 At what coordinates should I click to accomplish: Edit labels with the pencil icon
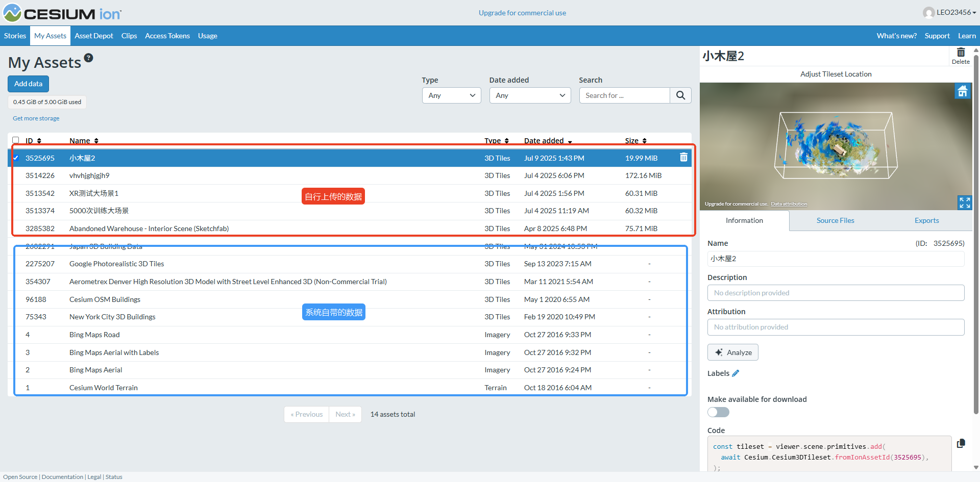click(736, 373)
